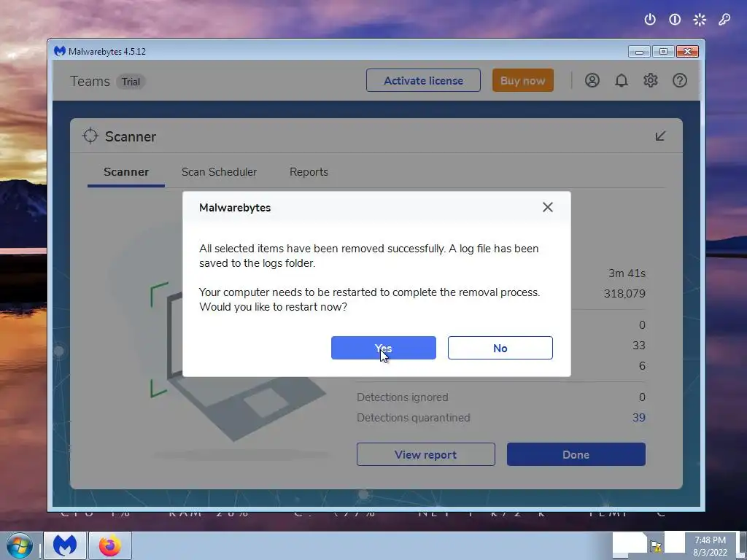Open the help question mark icon

coord(680,80)
